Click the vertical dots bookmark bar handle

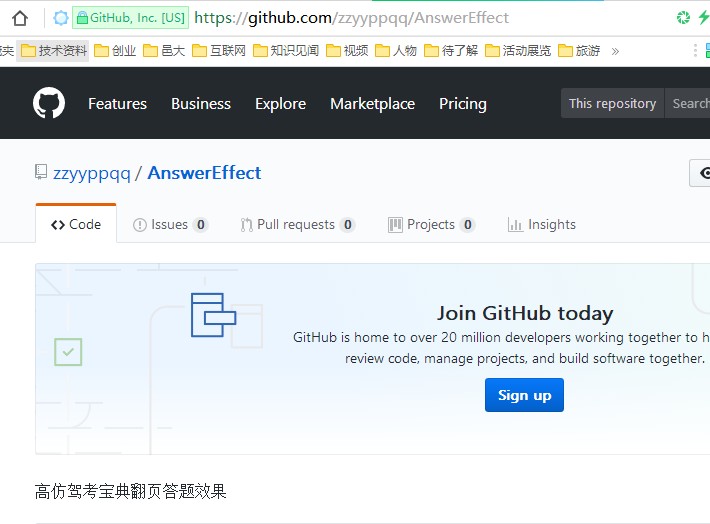point(695,51)
